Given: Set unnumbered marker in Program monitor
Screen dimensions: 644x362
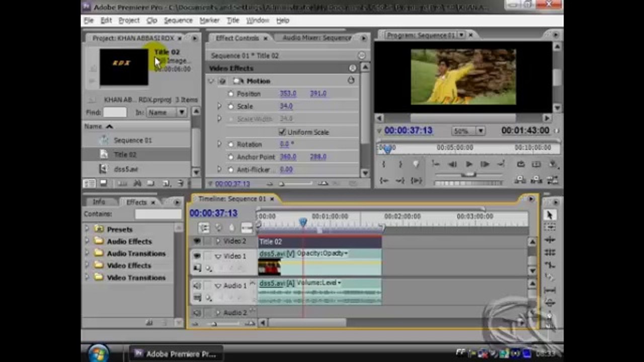Looking at the screenshot, I should [416, 164].
